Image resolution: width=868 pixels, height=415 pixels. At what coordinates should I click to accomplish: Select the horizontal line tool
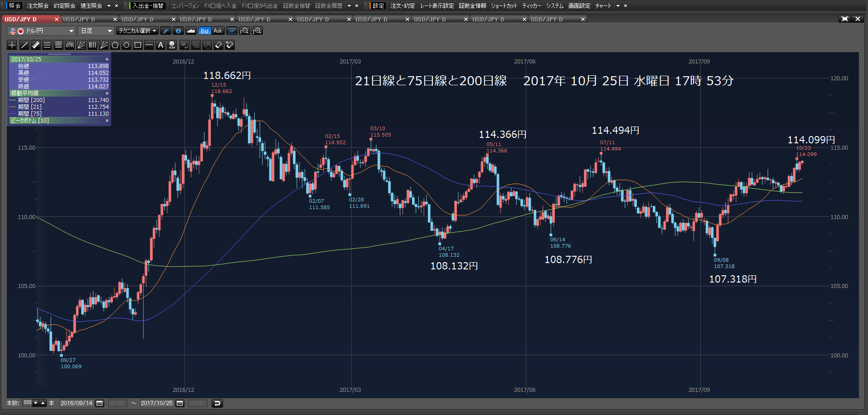149,45
